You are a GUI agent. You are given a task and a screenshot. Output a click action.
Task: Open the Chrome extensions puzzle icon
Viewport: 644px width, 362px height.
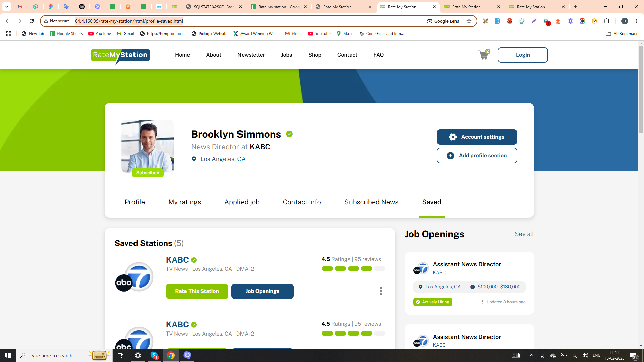tap(606, 21)
